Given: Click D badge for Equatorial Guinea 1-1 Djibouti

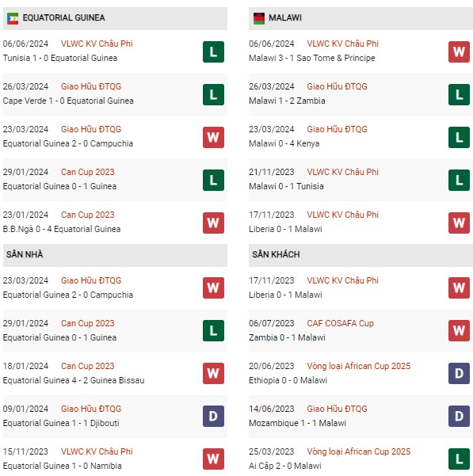Looking at the screenshot, I should pyautogui.click(x=213, y=416).
